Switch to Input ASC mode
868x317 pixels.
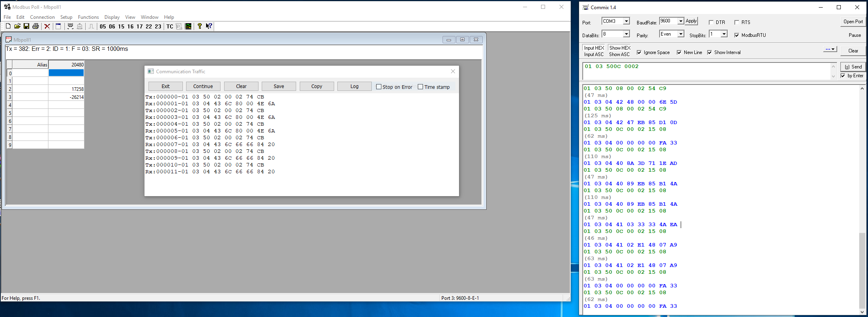(594, 54)
